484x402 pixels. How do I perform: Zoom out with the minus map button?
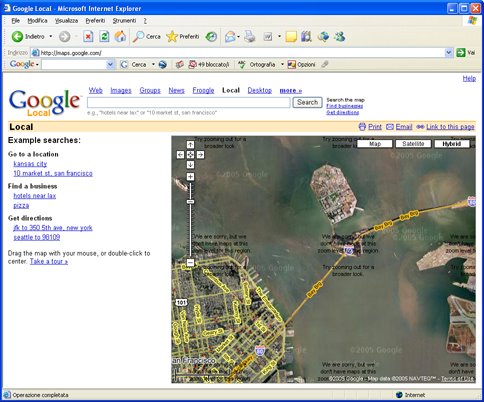pyautogui.click(x=190, y=263)
